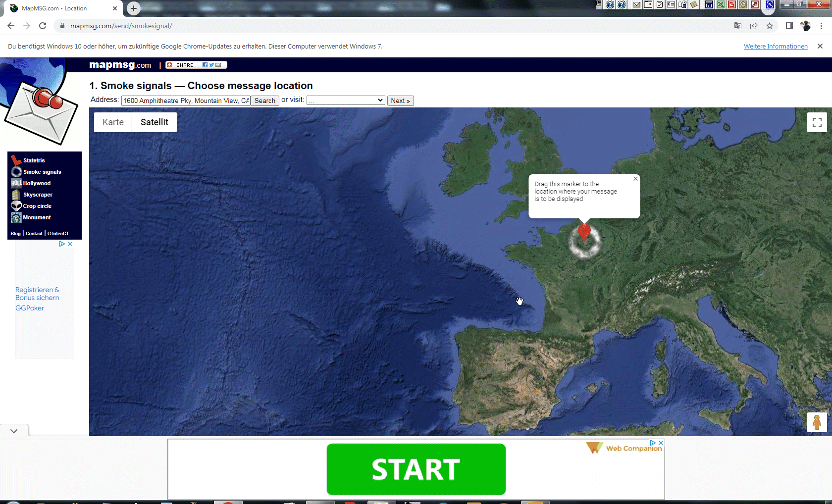Screen dimensions: 832x504
Task: Go forward to the next page
Action: (27, 26)
